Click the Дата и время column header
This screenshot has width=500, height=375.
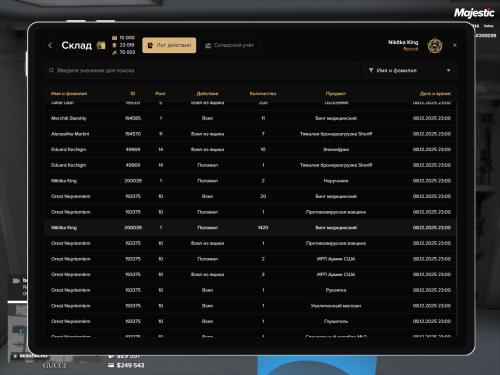click(x=435, y=94)
